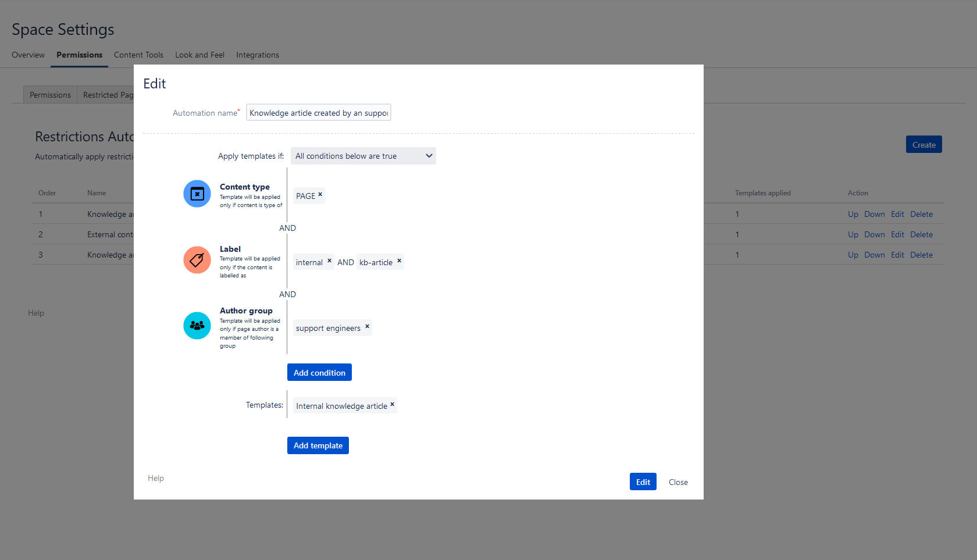Remove the support engineers group chip
Image resolution: width=977 pixels, height=560 pixels.
pos(367,327)
